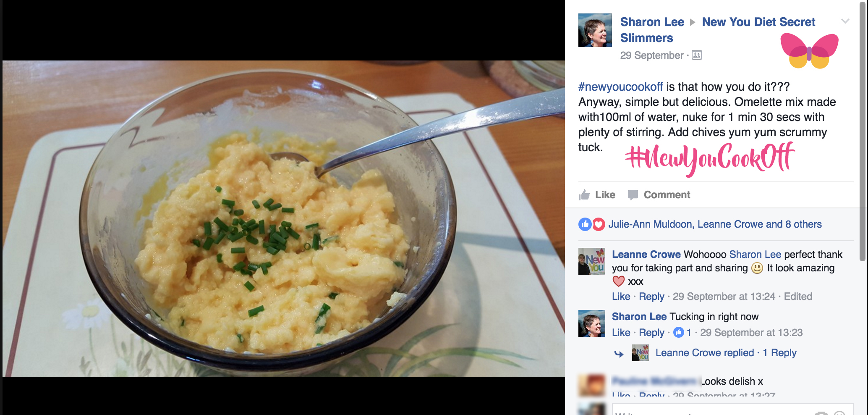Open the post options chevron menu

pyautogui.click(x=845, y=21)
